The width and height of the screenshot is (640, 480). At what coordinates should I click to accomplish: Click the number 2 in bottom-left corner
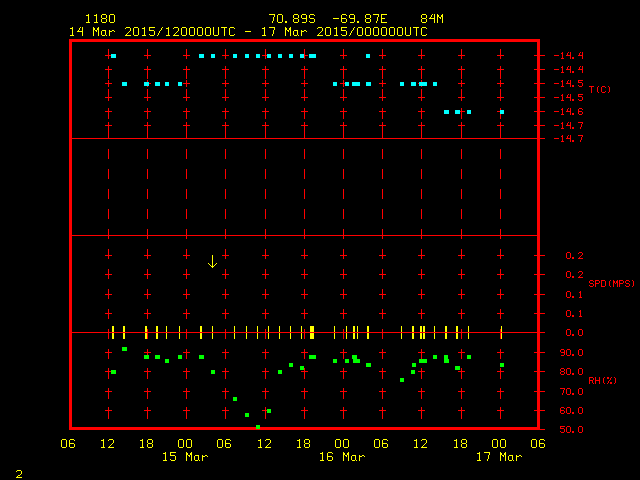tap(18, 472)
